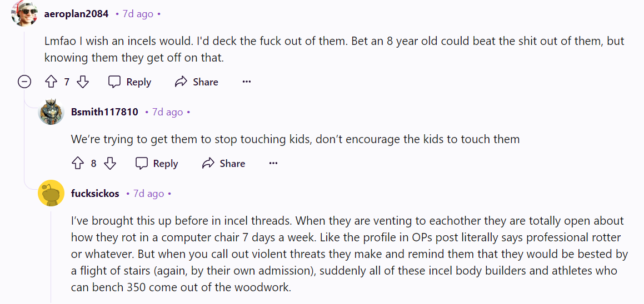Screen dimensions: 644x304
Task: Click Bsmith117810's profile avatar
Action: (x=51, y=112)
